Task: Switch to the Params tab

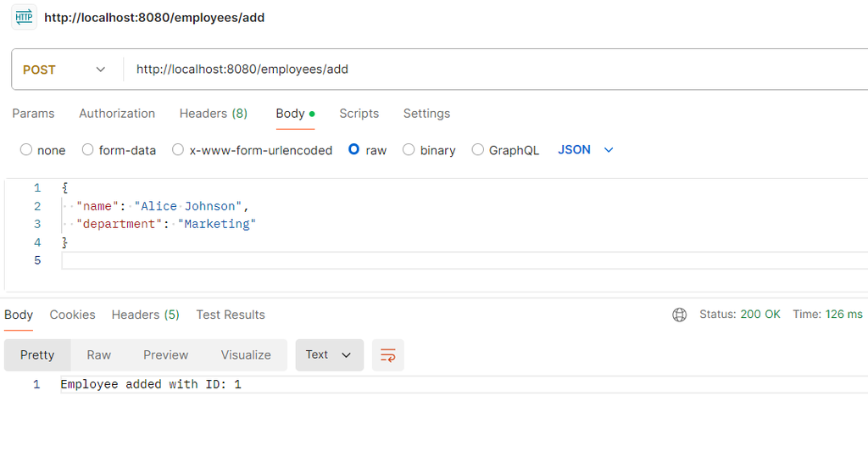Action: click(x=33, y=114)
